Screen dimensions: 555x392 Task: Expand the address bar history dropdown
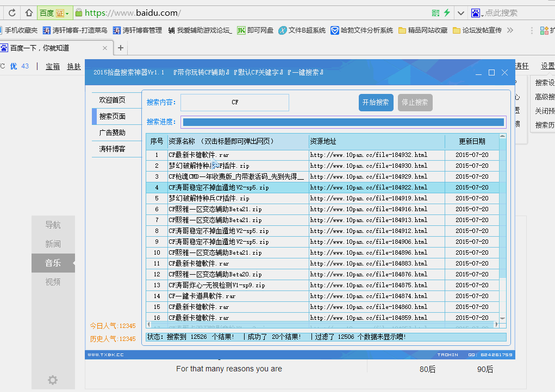[461, 12]
